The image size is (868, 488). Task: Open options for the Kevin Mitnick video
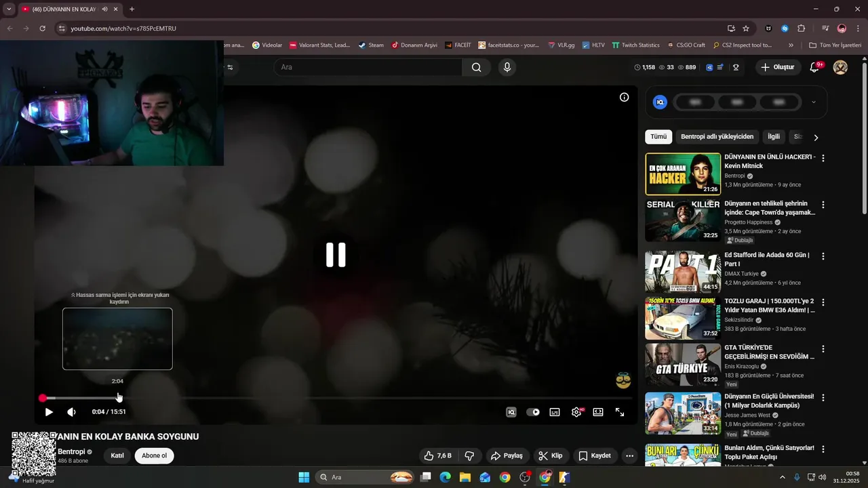(x=823, y=158)
